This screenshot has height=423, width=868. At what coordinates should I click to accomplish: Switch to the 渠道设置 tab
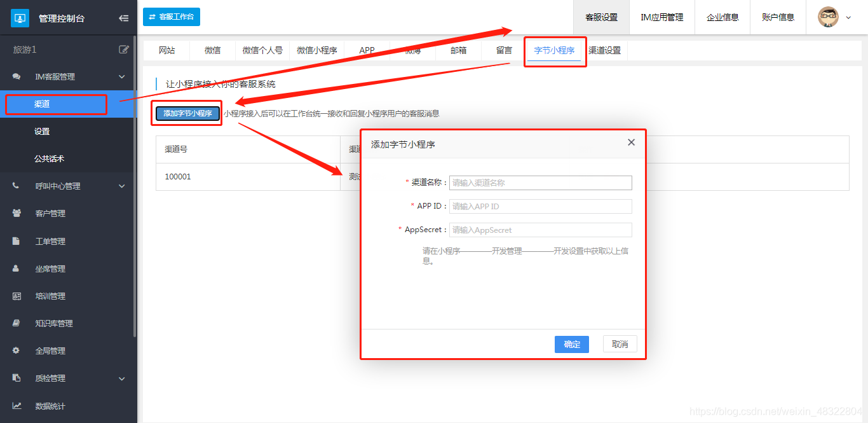click(604, 50)
